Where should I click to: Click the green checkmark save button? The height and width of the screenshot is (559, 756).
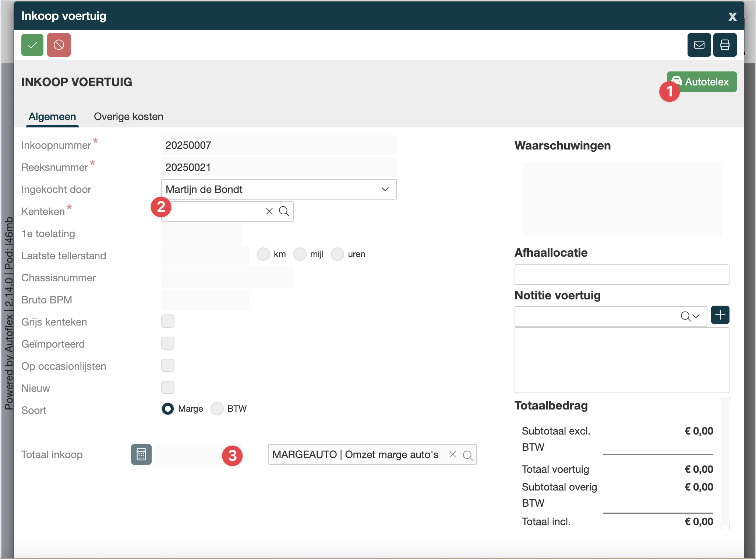tap(32, 45)
